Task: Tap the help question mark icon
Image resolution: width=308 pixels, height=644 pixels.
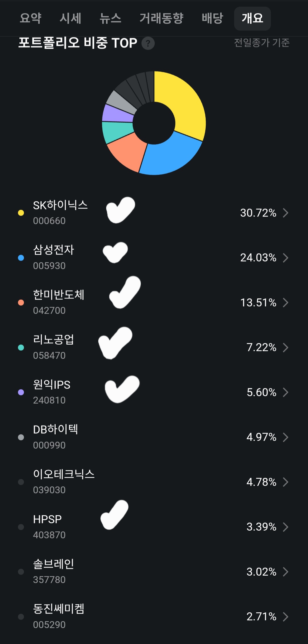Action: click(x=148, y=43)
